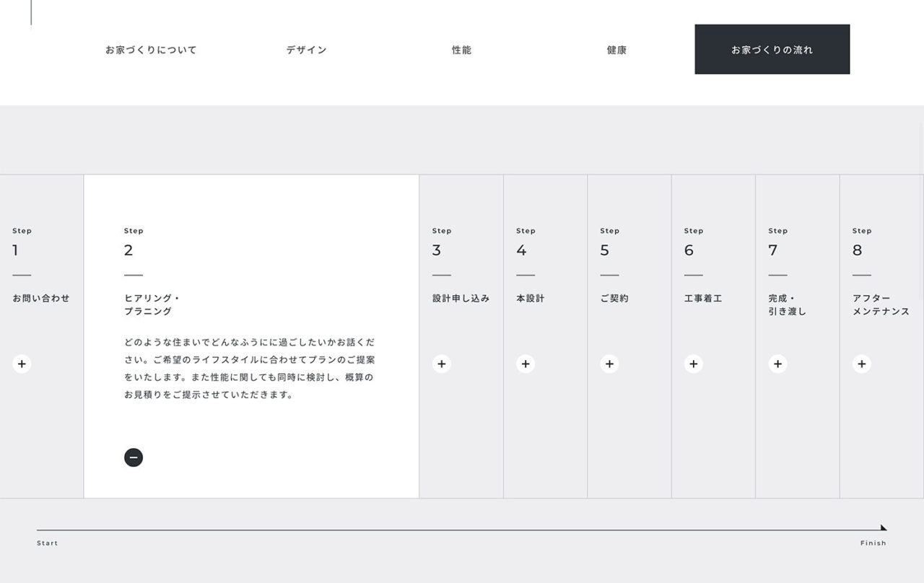Click the Step 5 number
The height and width of the screenshot is (583, 924).
(605, 250)
